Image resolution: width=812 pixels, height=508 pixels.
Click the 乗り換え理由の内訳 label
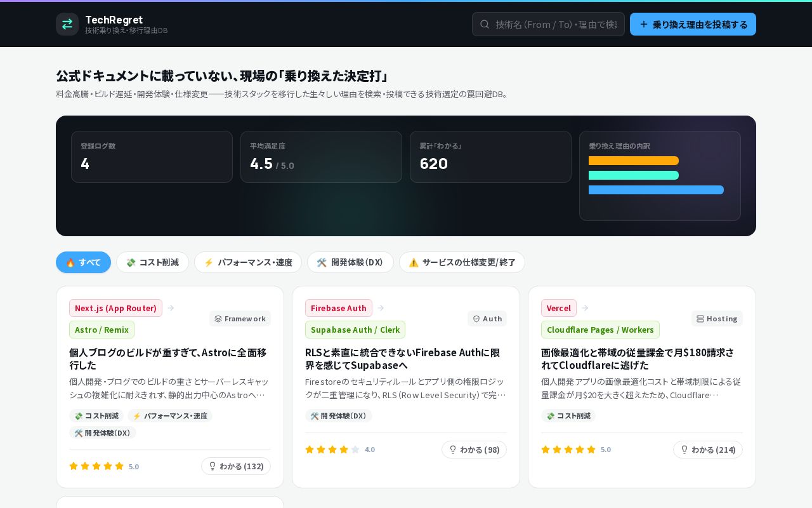pos(619,146)
